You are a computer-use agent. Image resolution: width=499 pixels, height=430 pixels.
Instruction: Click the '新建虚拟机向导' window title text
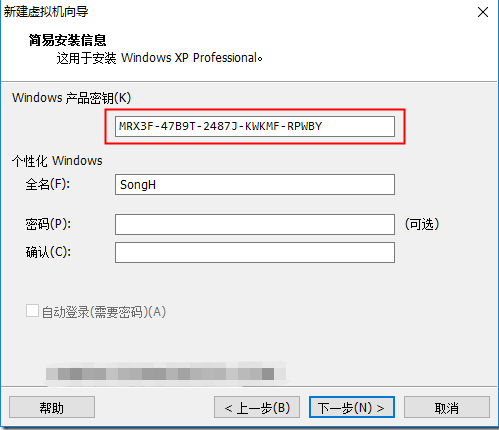[x=46, y=12]
